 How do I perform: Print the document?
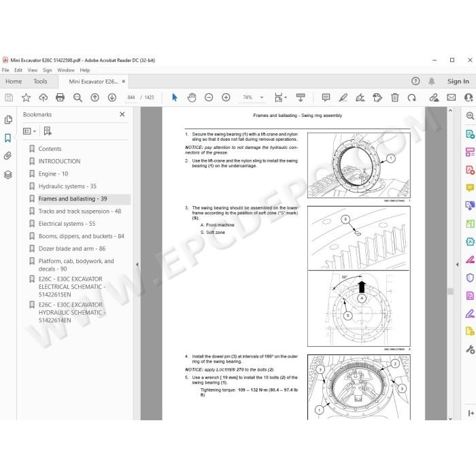[61, 97]
